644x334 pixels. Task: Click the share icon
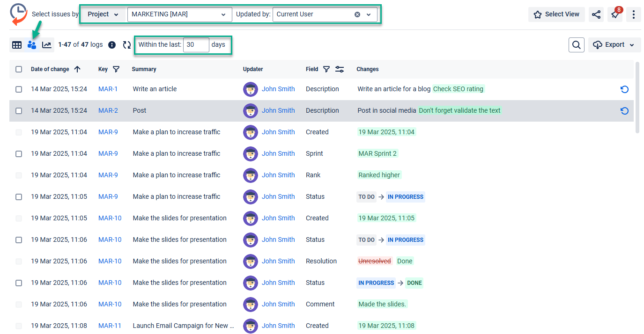click(x=596, y=15)
